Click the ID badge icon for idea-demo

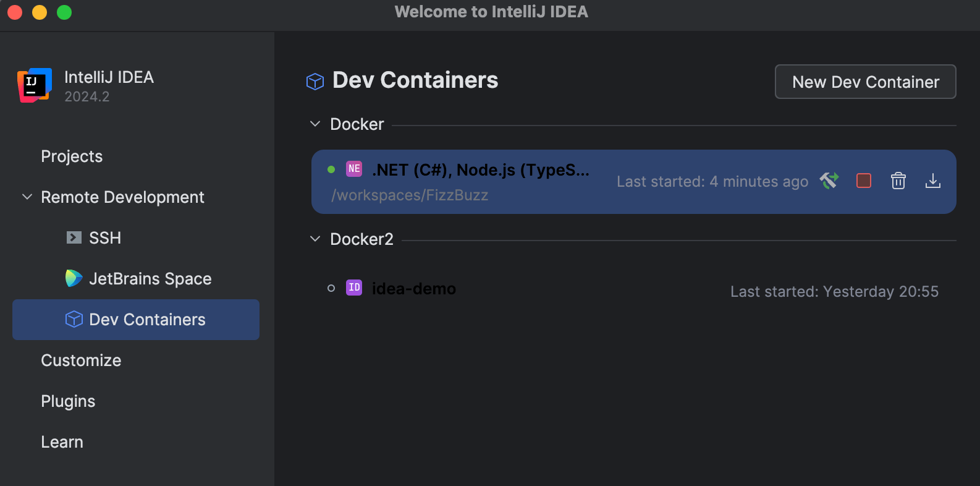354,288
